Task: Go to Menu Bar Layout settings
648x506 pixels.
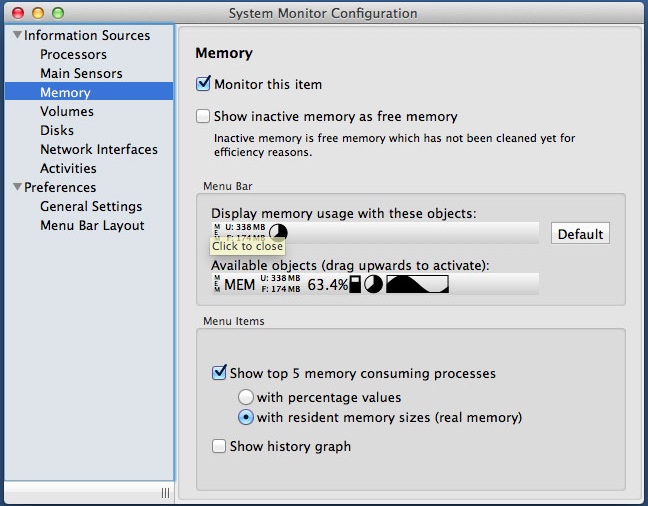Action: click(x=92, y=225)
